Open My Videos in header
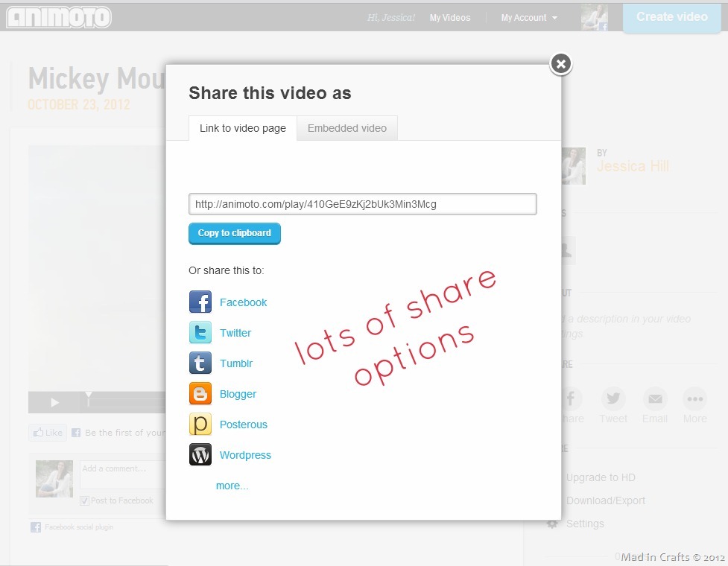Screen dimensions: 728x566 (450, 18)
